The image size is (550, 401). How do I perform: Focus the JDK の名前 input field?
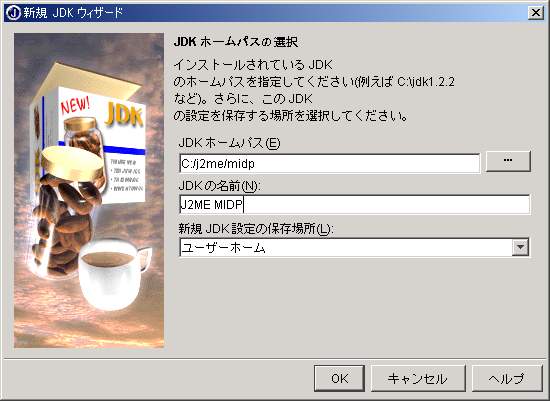354,205
